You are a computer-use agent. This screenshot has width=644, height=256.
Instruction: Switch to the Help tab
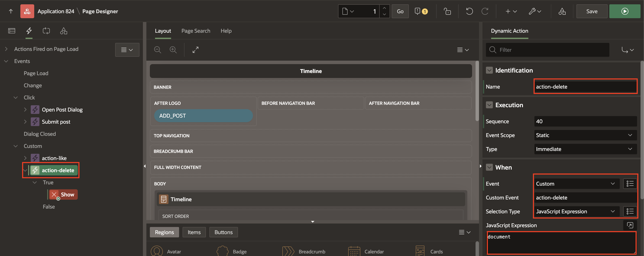point(226,31)
